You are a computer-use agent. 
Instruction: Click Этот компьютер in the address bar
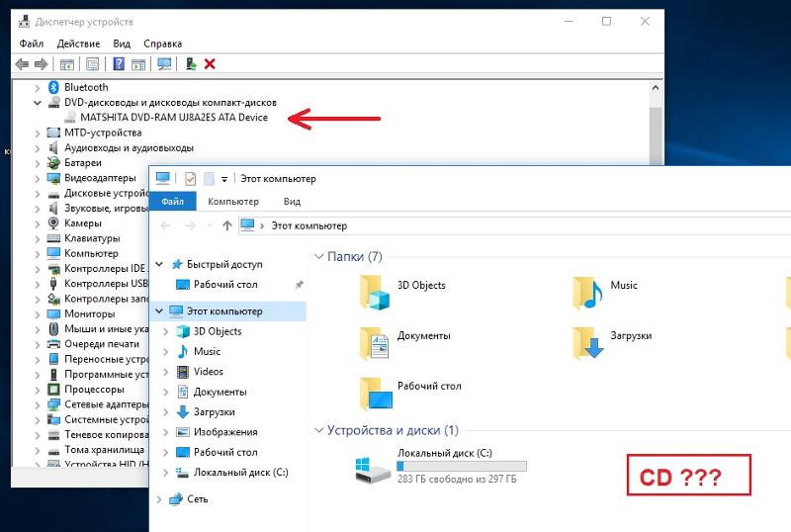coord(309,225)
